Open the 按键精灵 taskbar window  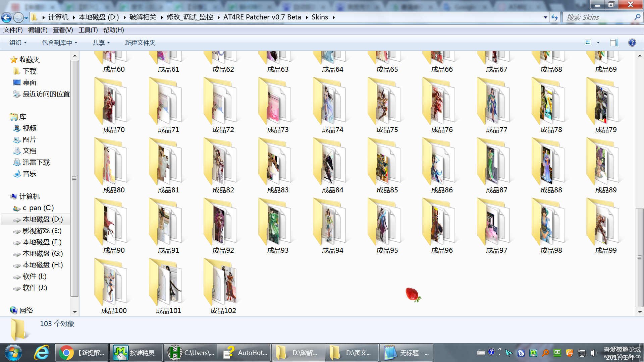tap(136, 353)
